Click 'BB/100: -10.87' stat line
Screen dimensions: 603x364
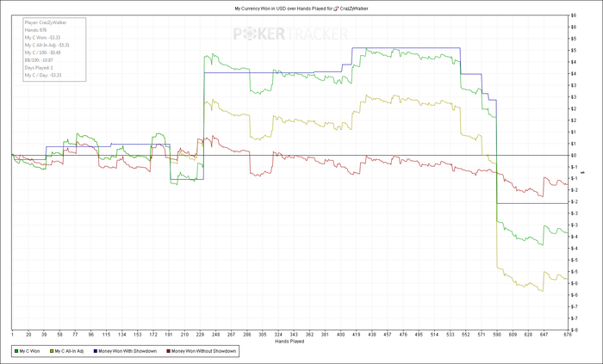[x=39, y=60]
